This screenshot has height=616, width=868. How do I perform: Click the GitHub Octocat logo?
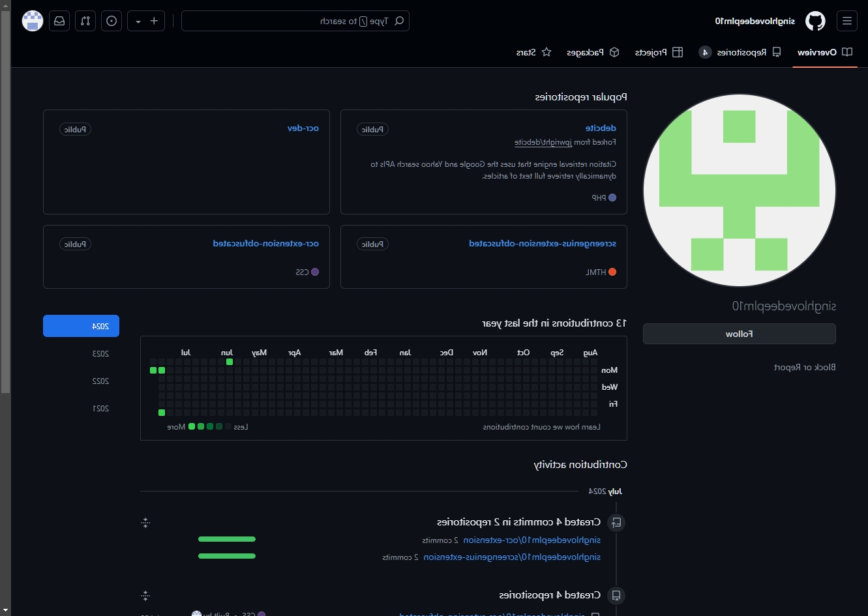coord(815,21)
